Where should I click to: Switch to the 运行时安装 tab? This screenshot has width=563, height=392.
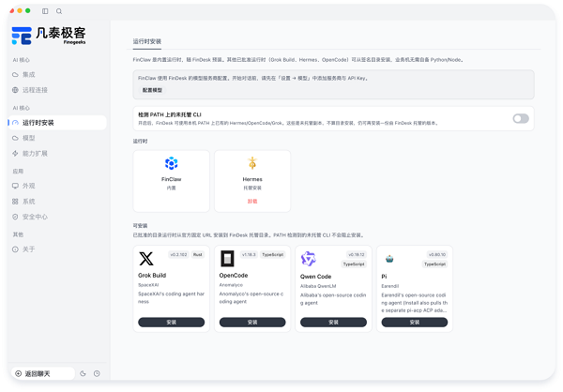click(147, 41)
